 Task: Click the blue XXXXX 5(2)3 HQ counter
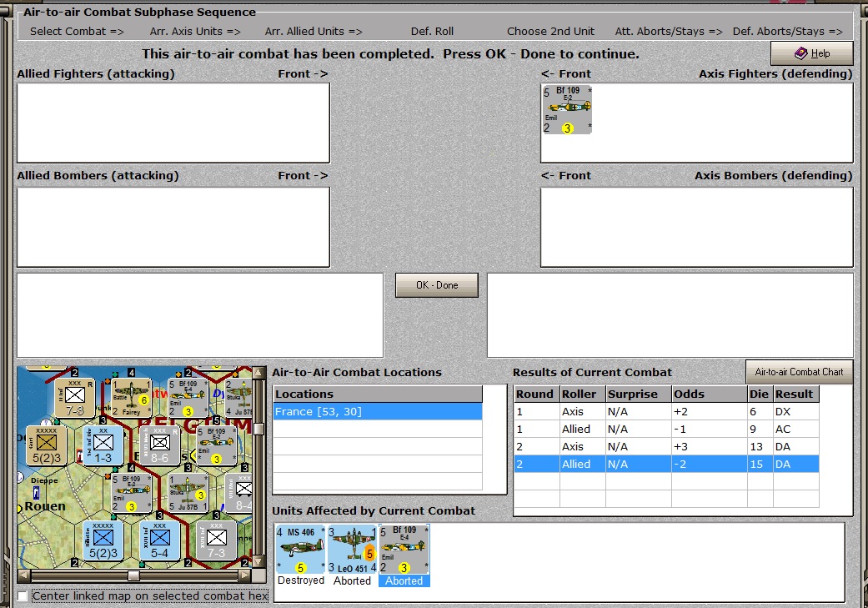tap(103, 540)
